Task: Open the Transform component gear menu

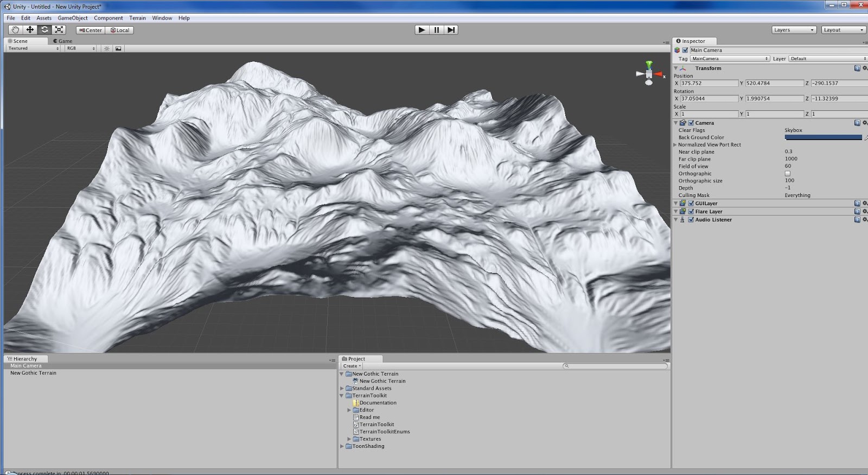Action: (865, 68)
